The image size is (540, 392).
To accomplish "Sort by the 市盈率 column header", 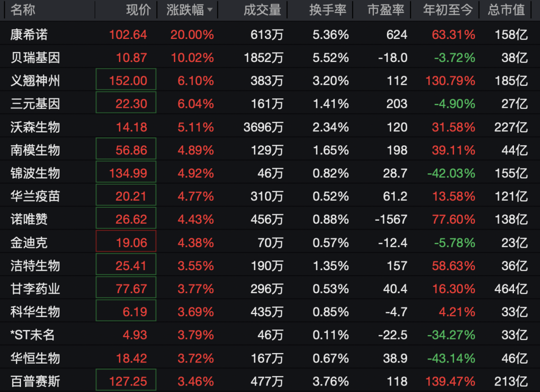I will click(x=385, y=10).
